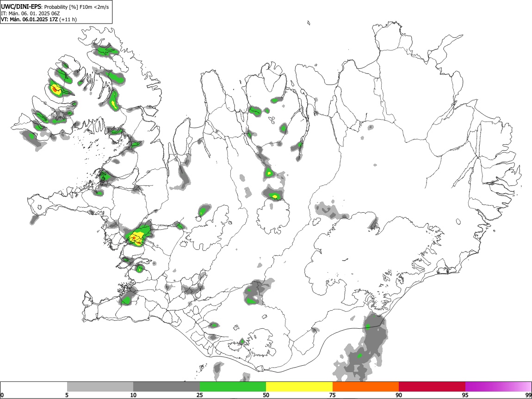Click the legend tick label '10'

pos(133,395)
